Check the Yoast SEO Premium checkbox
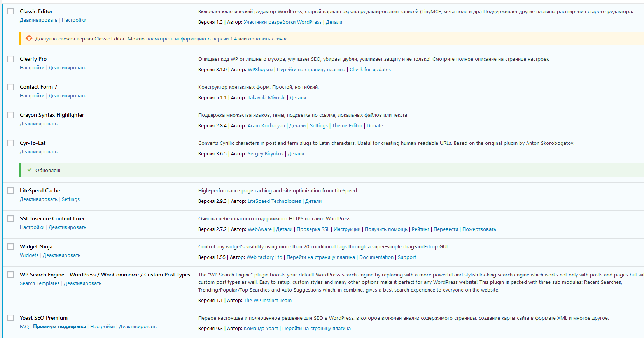Viewport: 644px width, 338px height. [10, 318]
